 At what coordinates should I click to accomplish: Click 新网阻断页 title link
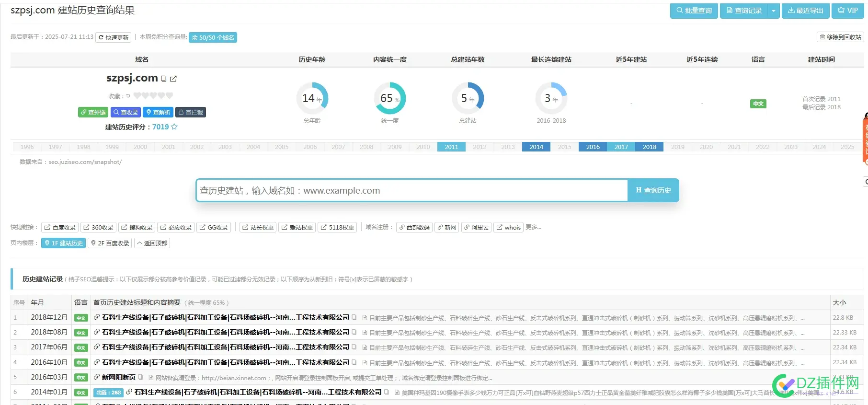[118, 377]
